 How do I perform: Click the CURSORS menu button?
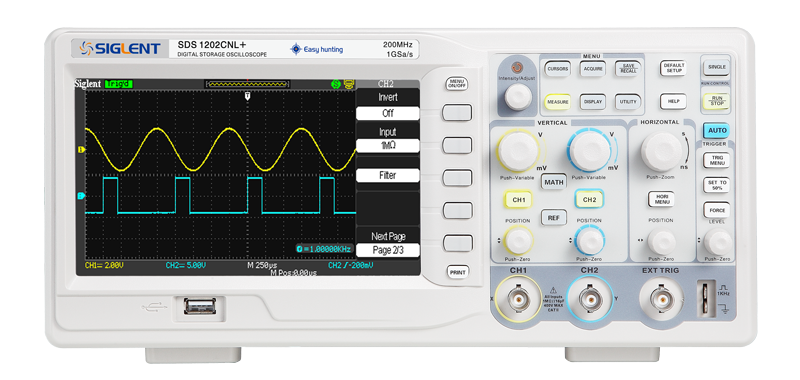(557, 68)
